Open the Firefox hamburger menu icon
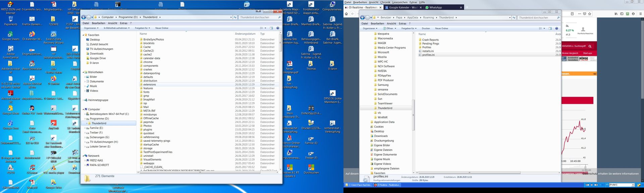644x193 pixels. coord(640,14)
